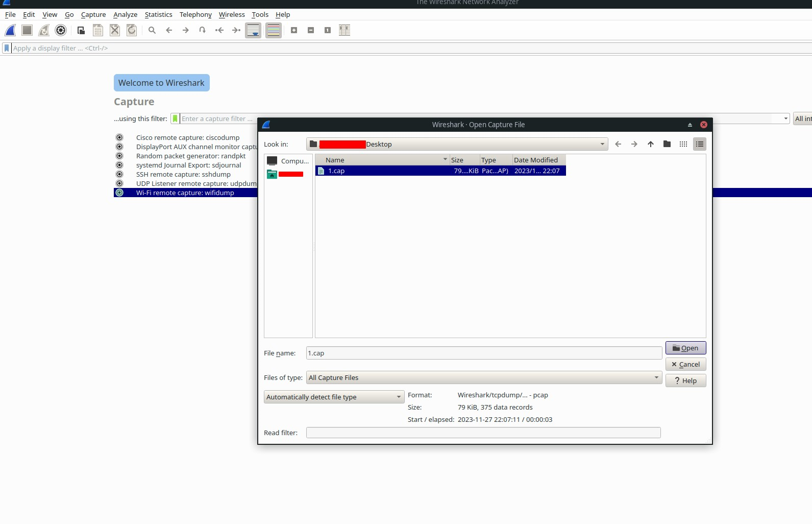The height and width of the screenshot is (524, 812).
Task: Toggle auto-scroll in live capture button
Action: click(253, 30)
